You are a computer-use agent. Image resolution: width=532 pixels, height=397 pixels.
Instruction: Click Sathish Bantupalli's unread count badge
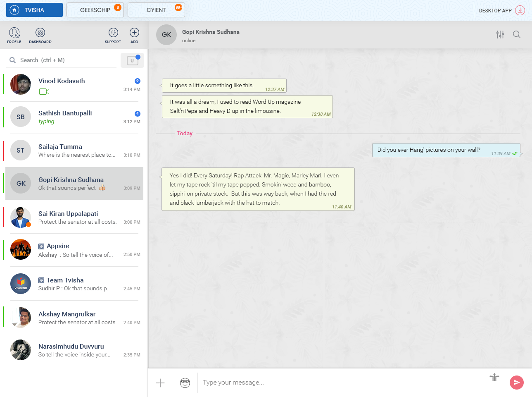138,113
